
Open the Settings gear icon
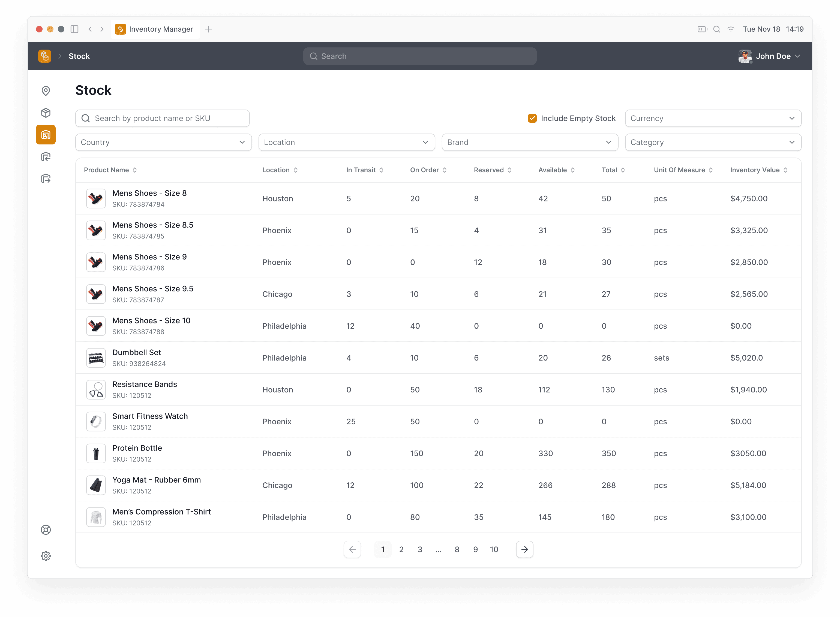pos(46,556)
